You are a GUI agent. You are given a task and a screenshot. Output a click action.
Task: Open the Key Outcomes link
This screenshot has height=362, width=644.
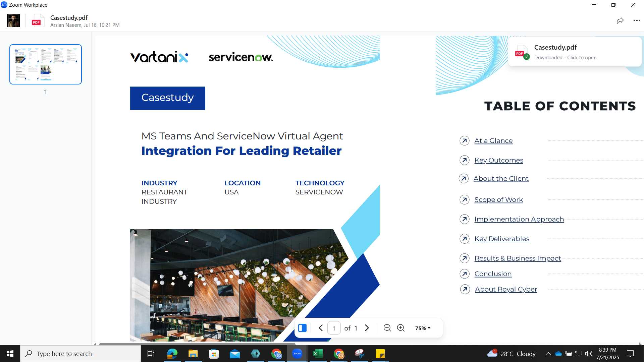click(x=499, y=160)
